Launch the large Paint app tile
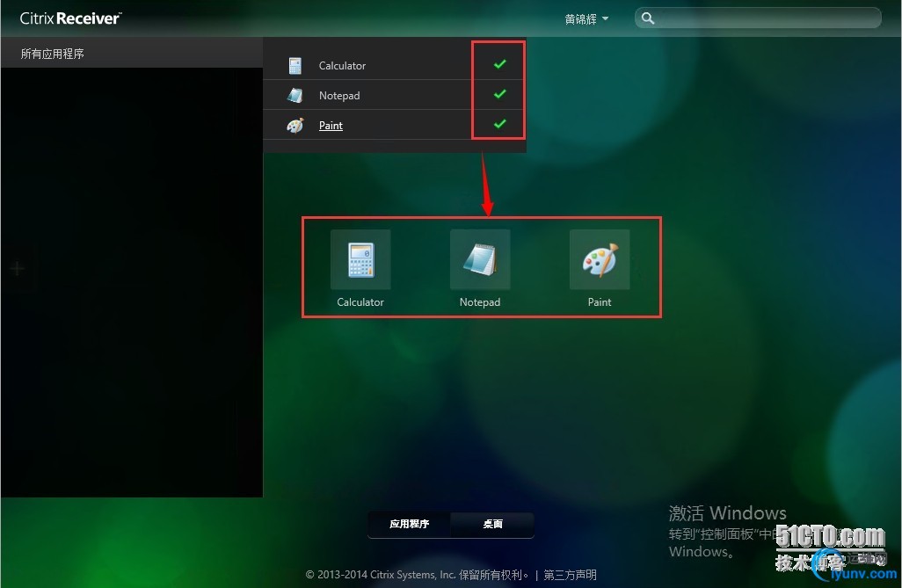 pyautogui.click(x=600, y=259)
